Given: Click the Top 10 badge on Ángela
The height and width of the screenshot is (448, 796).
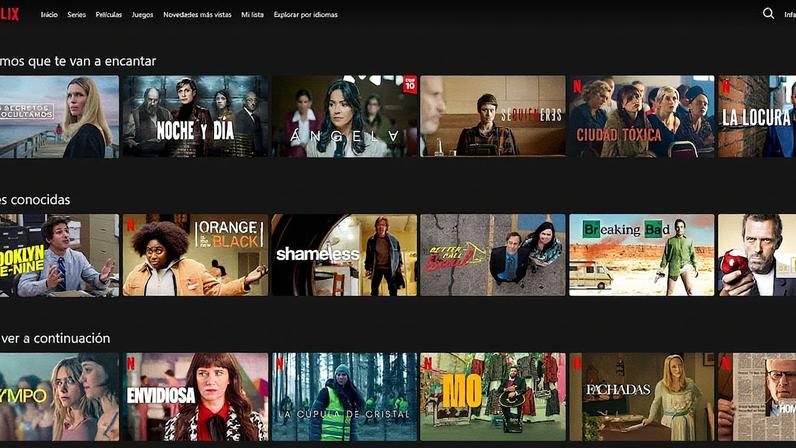Looking at the screenshot, I should pyautogui.click(x=410, y=84).
